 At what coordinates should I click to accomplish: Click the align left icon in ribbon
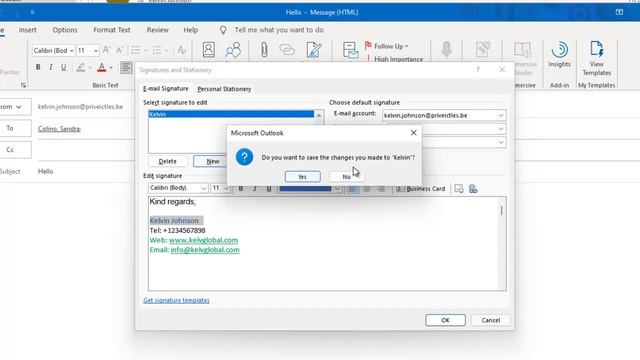click(x=126, y=67)
